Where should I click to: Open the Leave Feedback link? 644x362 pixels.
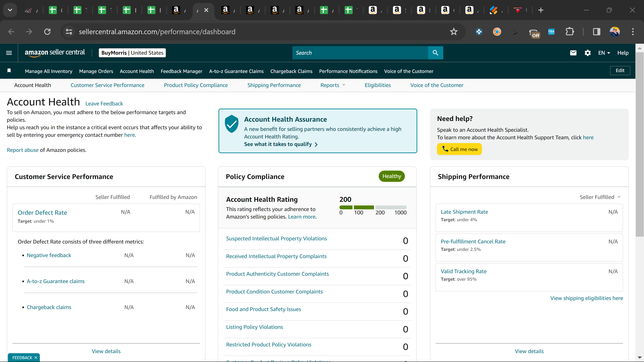(x=104, y=103)
